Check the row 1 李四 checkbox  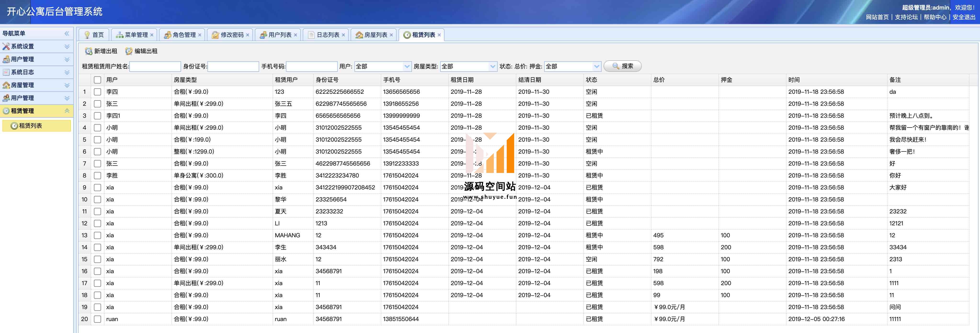97,92
